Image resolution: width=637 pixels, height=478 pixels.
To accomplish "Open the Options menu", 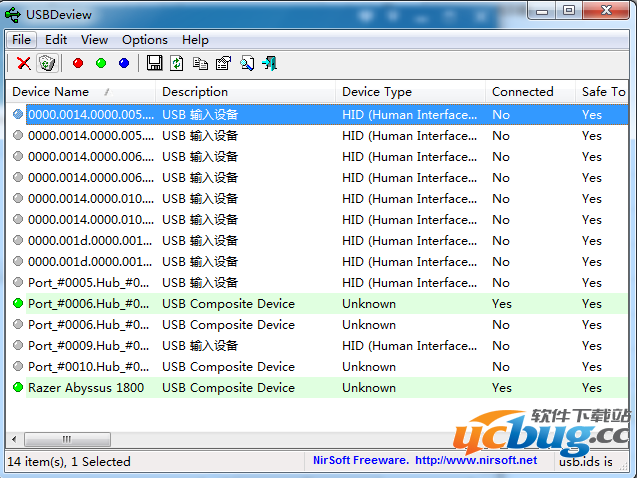I will 145,40.
